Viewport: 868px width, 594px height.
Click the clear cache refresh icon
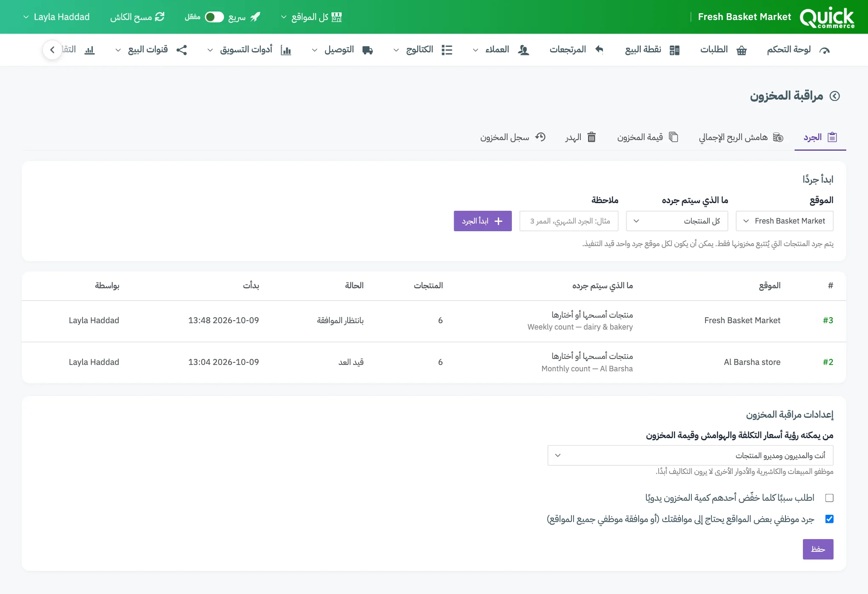(160, 17)
